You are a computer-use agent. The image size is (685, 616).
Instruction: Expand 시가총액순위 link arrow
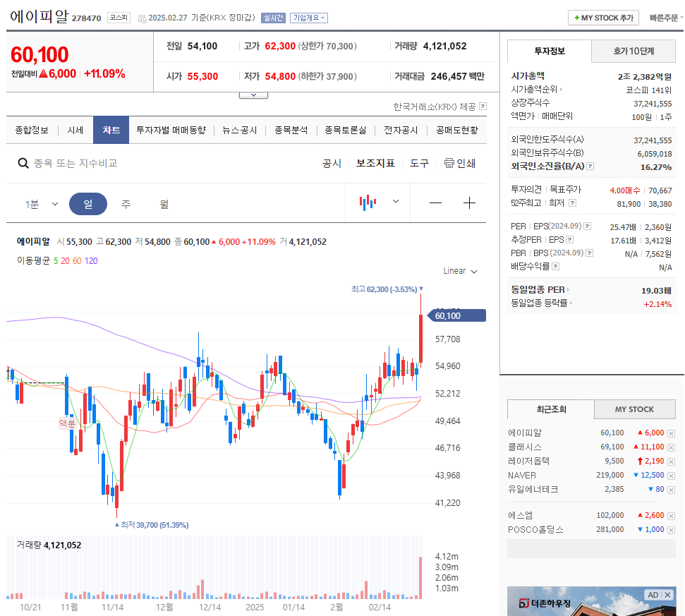coord(561,89)
